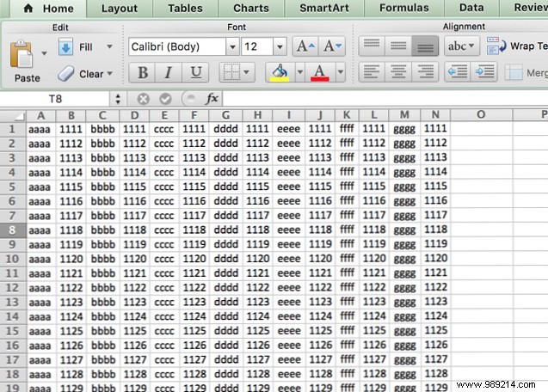Align text to bottom of cell
Viewport: 548px width, 392px height.
[425, 46]
